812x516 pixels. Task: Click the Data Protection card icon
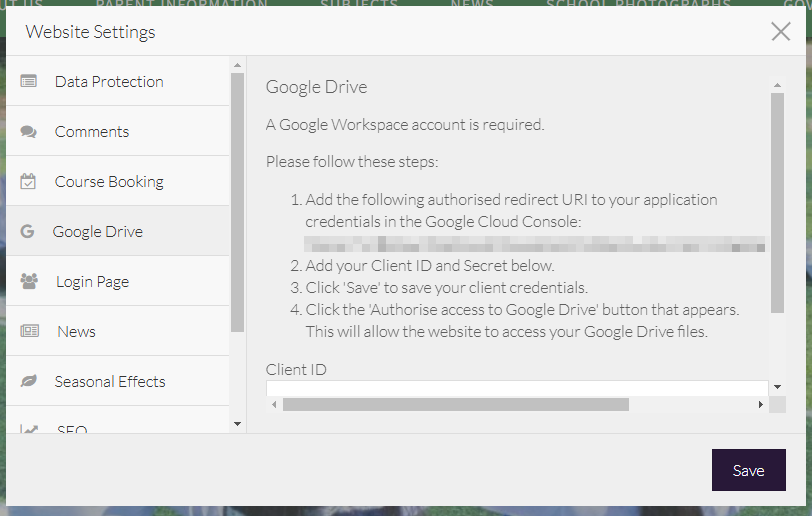coord(29,81)
